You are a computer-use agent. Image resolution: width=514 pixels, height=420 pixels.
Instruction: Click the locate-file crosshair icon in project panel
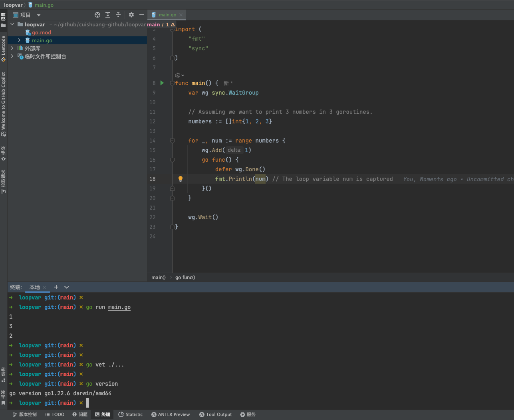point(97,15)
